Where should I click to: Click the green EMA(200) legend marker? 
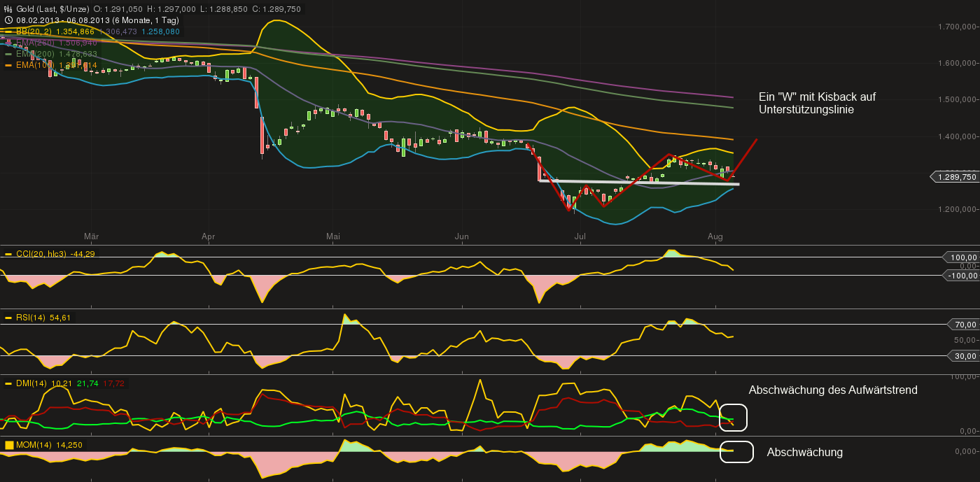(x=8, y=54)
